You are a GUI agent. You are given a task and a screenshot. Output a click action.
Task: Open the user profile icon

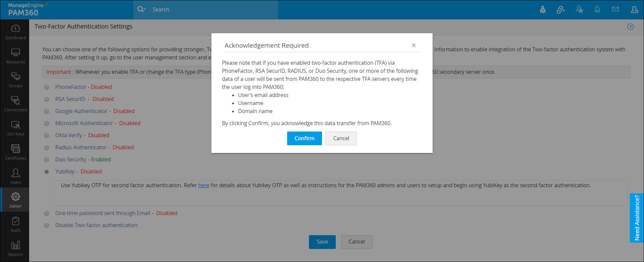634,10
